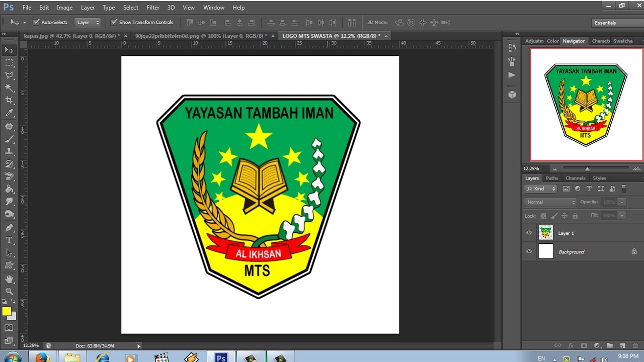Screen dimensions: 644x362
Task: Toggle layer filtering switch
Action: (624, 189)
